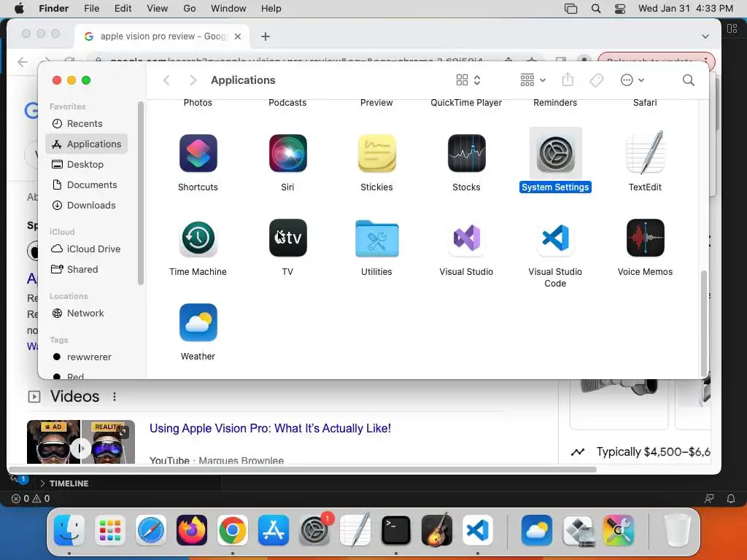The height and width of the screenshot is (560, 747).
Task: Open Google Chrome from the Dock
Action: [233, 530]
